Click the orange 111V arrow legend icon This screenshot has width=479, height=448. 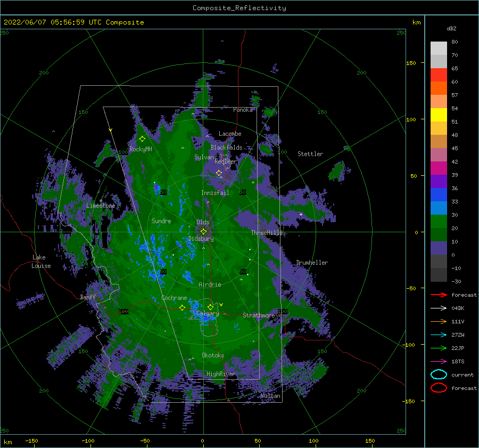439,321
